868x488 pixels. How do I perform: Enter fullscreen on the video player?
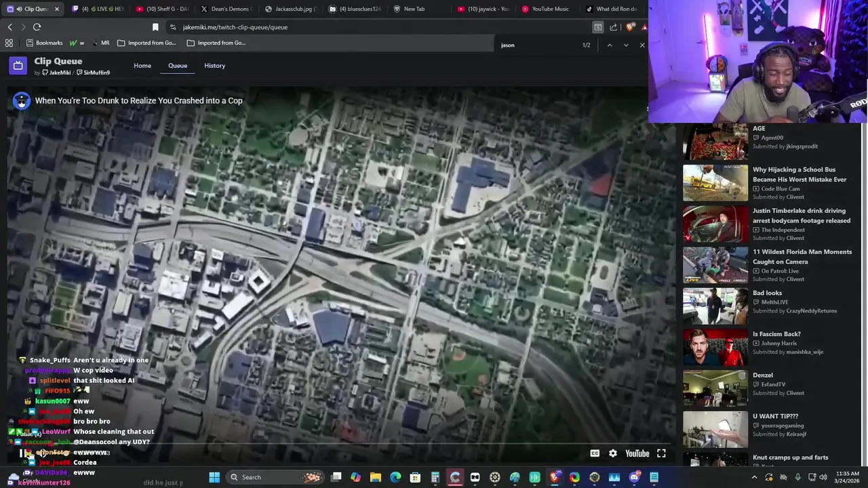pyautogui.click(x=661, y=453)
